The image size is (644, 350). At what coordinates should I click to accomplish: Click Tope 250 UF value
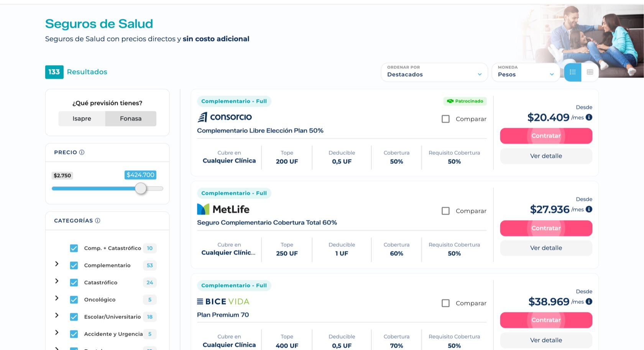(x=287, y=254)
